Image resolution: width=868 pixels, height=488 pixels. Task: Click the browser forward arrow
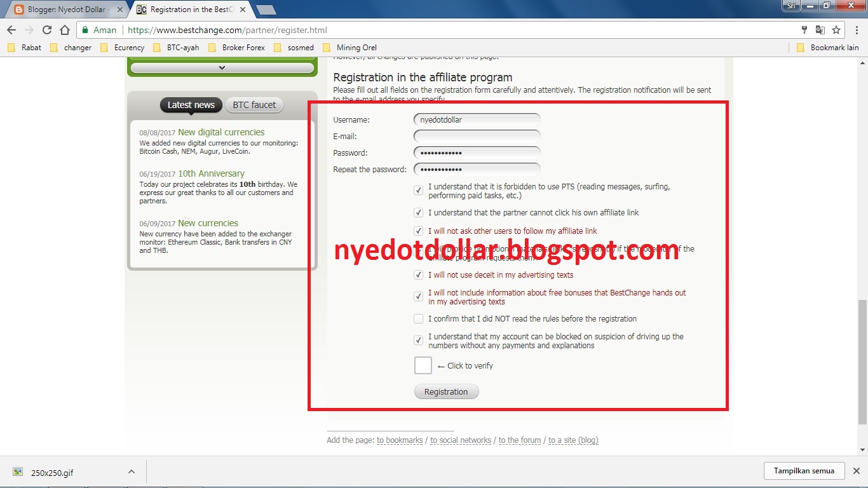coord(29,30)
